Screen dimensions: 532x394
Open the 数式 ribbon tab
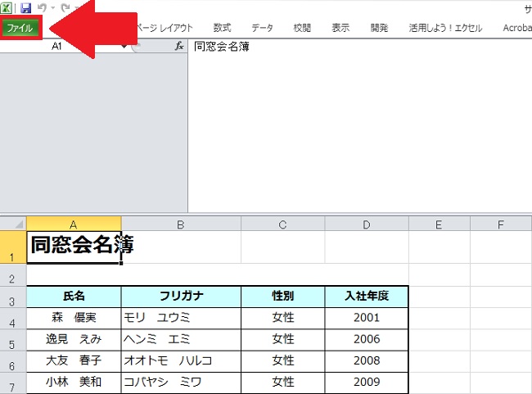[222, 27]
